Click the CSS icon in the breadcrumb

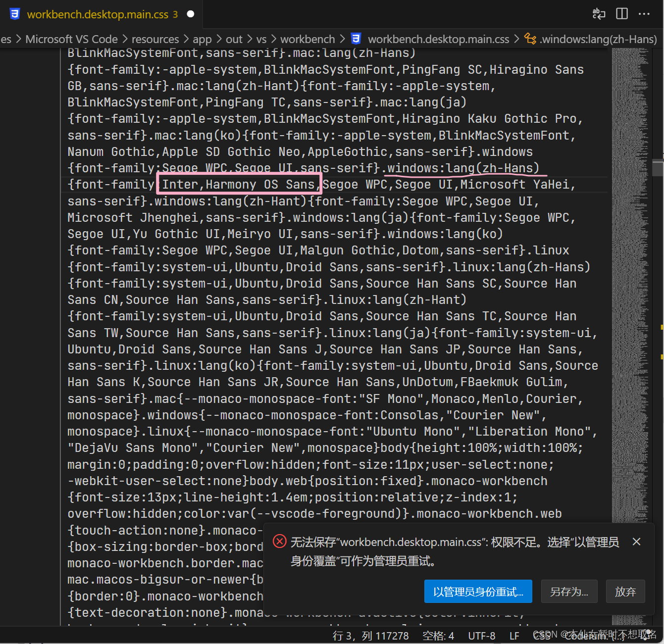click(x=356, y=39)
